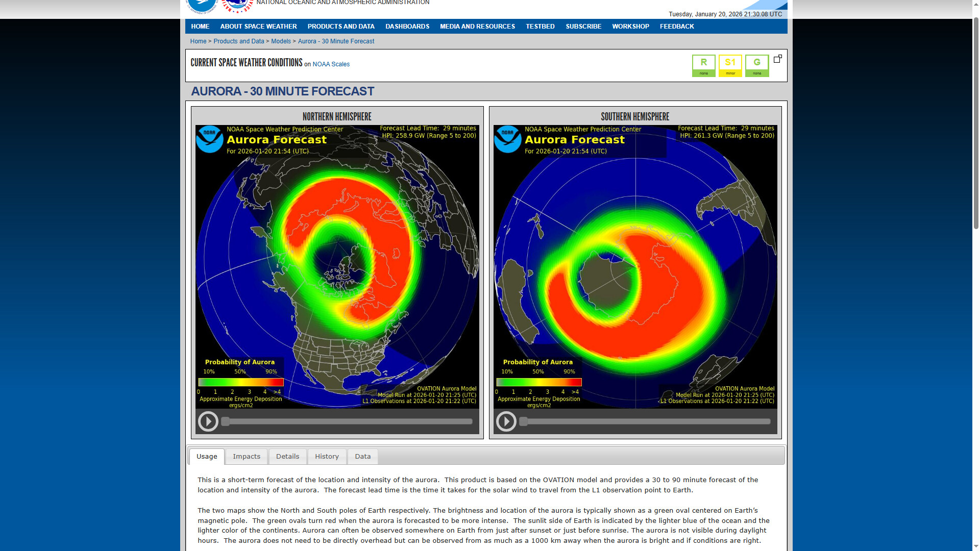The height and width of the screenshot is (551, 980).
Task: Click the page vertical scrollbar
Action: 975,122
